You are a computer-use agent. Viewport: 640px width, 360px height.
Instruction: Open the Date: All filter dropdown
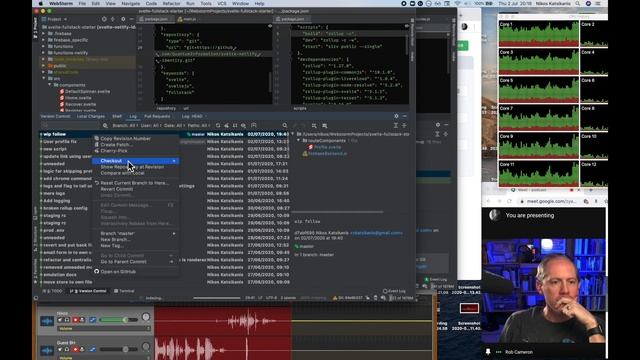pos(175,126)
